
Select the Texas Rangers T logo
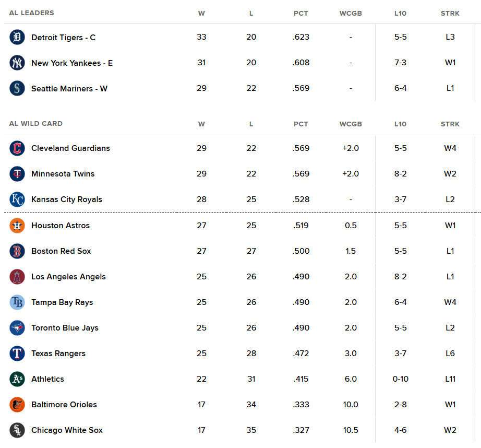[17, 353]
